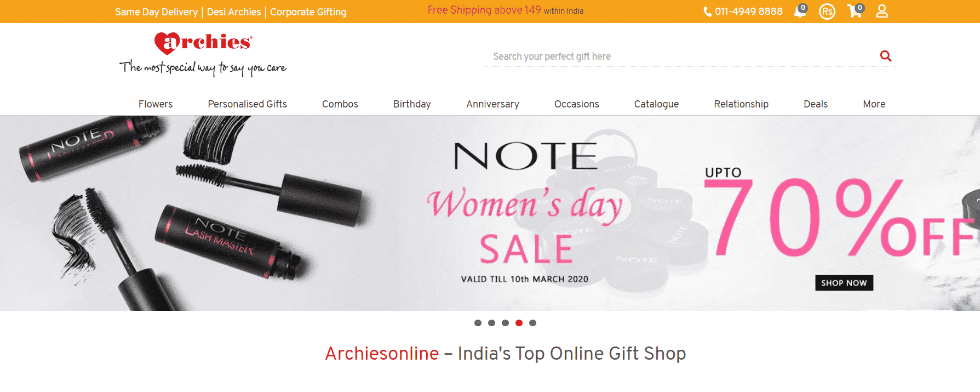Select the first carousel slide dot
Viewport: 980px width, 392px height.
(478, 323)
